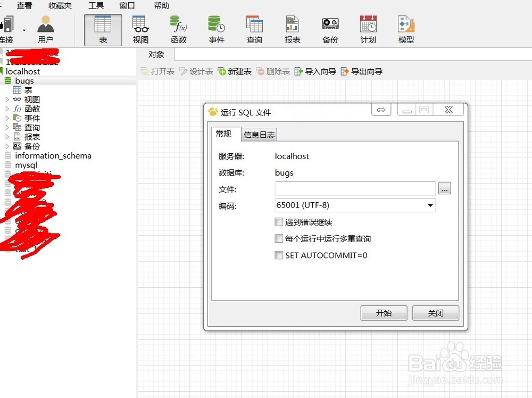Viewport: 532px width, 398px height.
Task: Open the 查看 (View) menu
Action: 24,5
